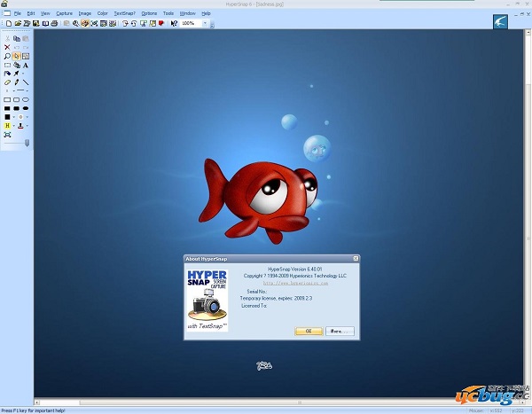Viewport: 532px width, 414px height.
Task: Click the copy icon in the tool palette
Action: 16,39
